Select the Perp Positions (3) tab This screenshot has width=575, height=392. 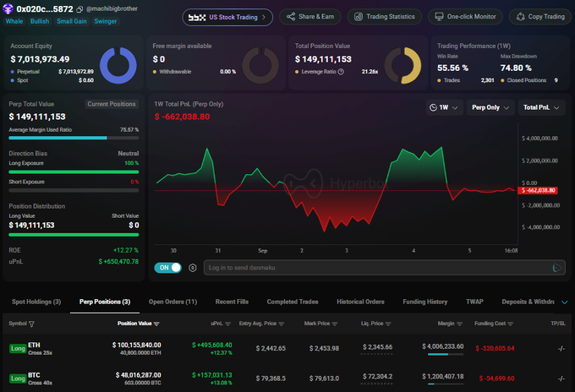coord(105,302)
